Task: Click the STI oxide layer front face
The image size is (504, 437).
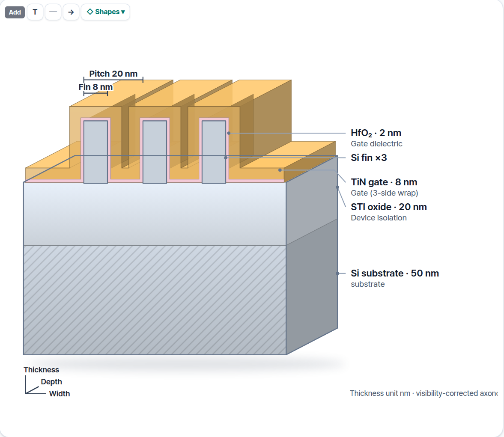Action: [155, 214]
